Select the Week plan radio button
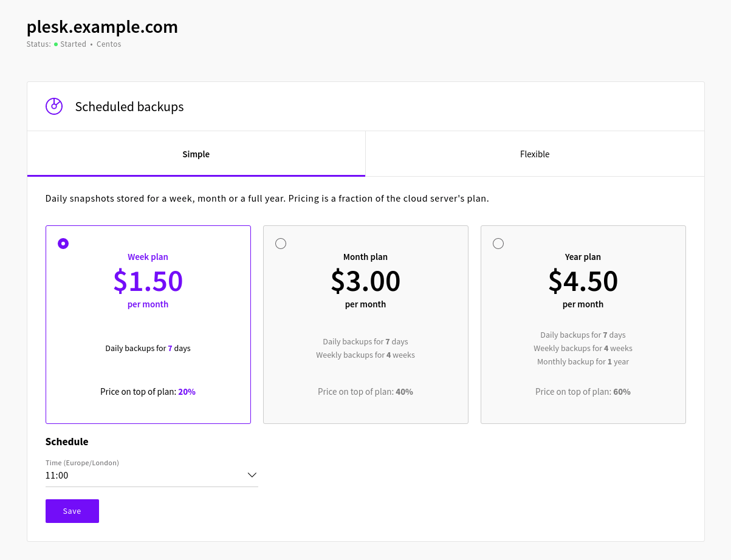 pos(63,244)
